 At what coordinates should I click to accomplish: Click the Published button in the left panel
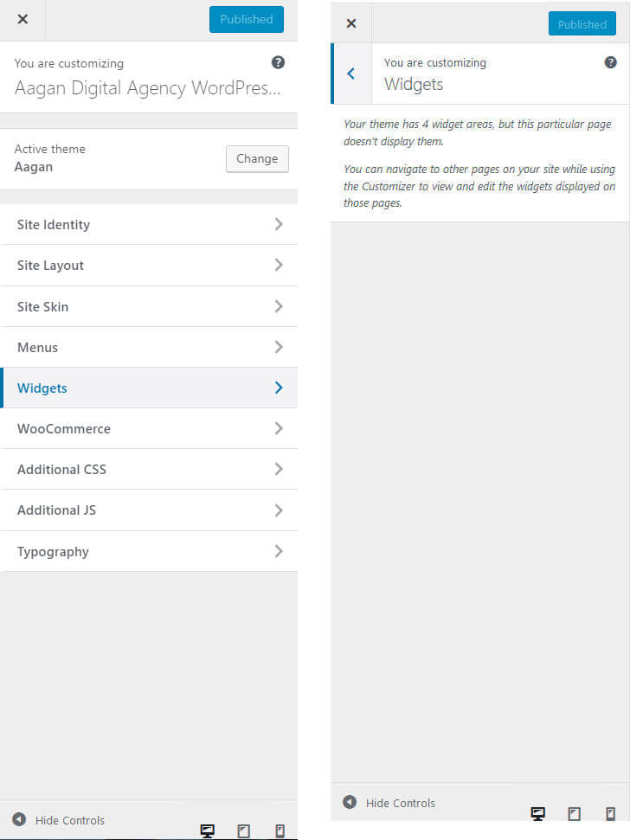click(247, 19)
